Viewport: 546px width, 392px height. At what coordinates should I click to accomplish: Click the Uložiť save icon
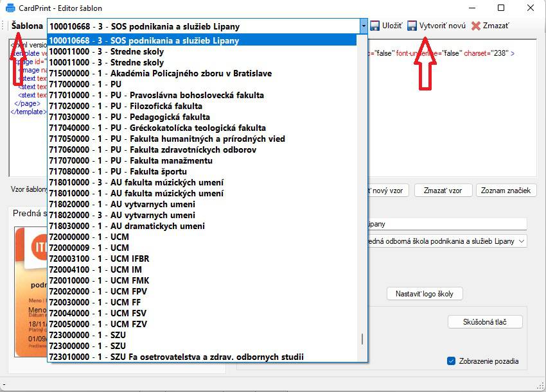375,26
